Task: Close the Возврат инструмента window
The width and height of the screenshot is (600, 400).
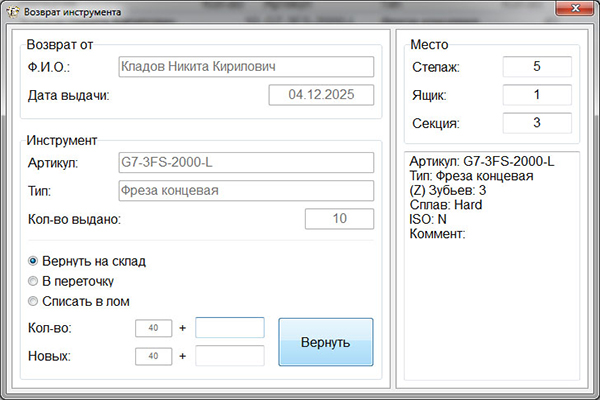Action: point(575,8)
